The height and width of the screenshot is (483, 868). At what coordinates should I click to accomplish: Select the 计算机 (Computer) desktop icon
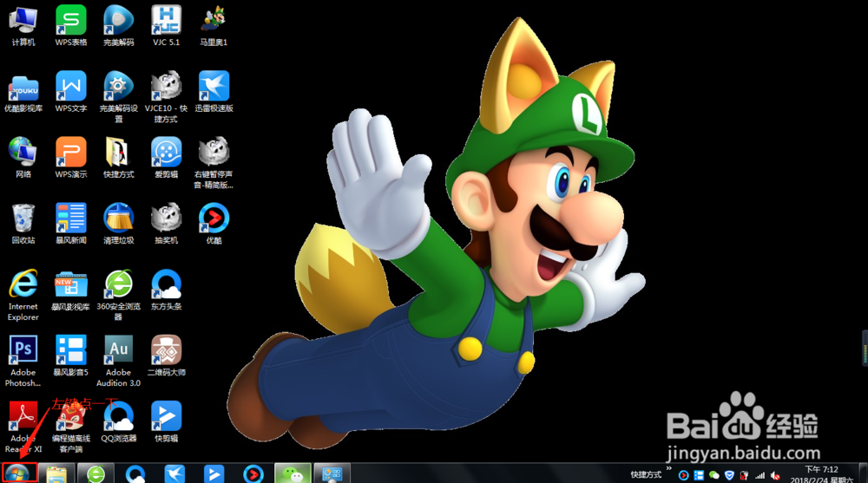click(23, 25)
